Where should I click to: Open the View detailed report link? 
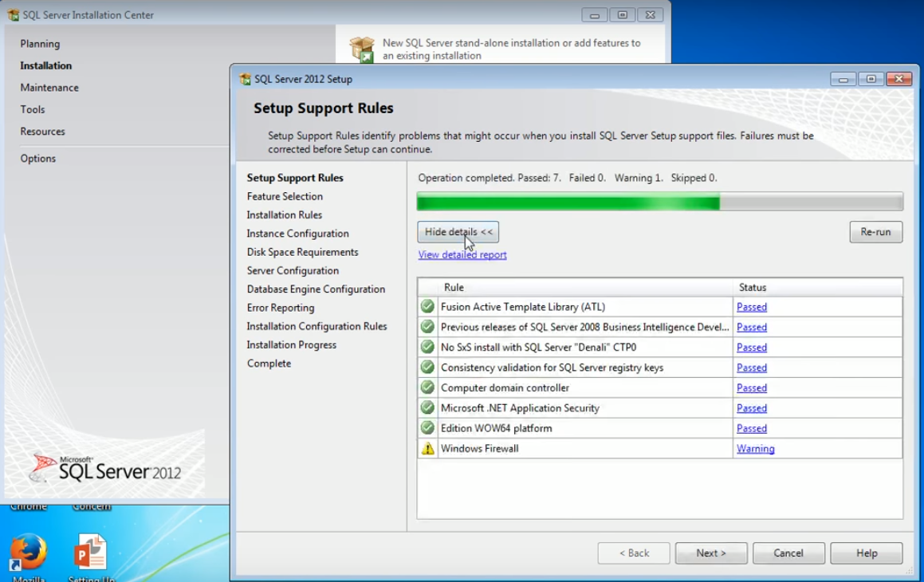click(462, 254)
